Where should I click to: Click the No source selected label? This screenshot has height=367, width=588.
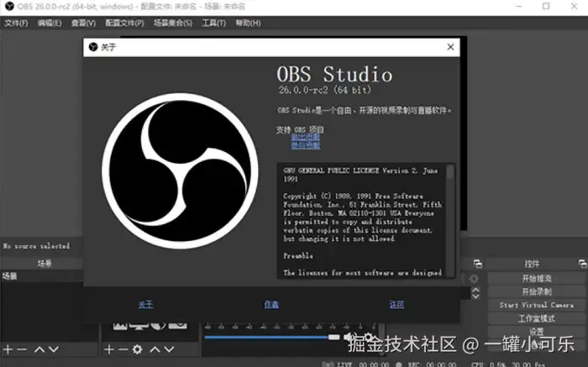(x=36, y=246)
